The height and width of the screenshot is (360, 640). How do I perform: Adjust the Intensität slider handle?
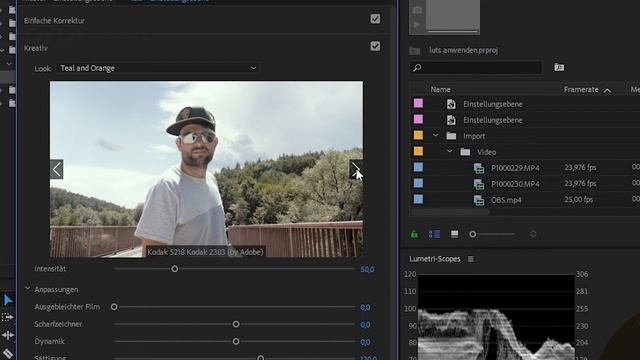(x=175, y=269)
